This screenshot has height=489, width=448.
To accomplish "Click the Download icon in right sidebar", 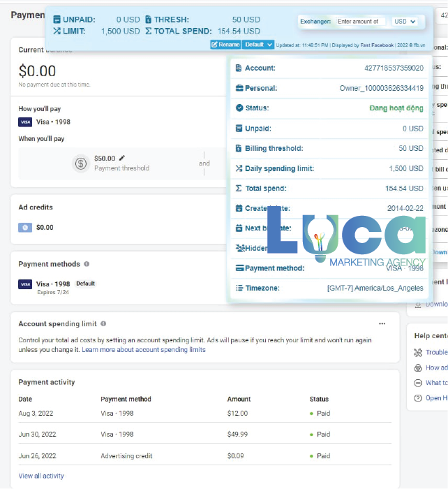I will tap(418, 305).
